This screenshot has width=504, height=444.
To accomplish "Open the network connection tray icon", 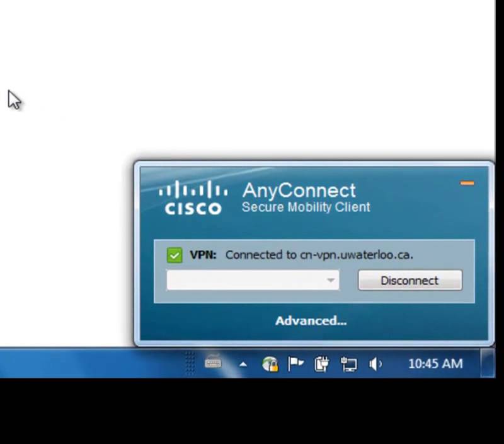I will tap(348, 364).
